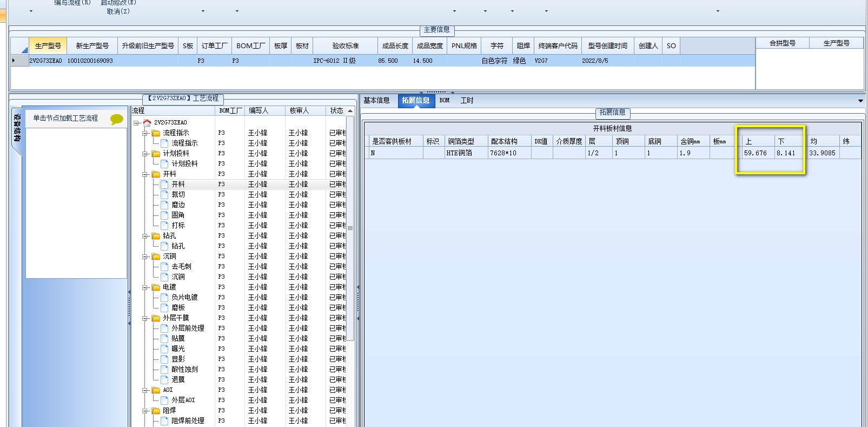Click the document icon of 外层前处理

pyautogui.click(x=165, y=328)
